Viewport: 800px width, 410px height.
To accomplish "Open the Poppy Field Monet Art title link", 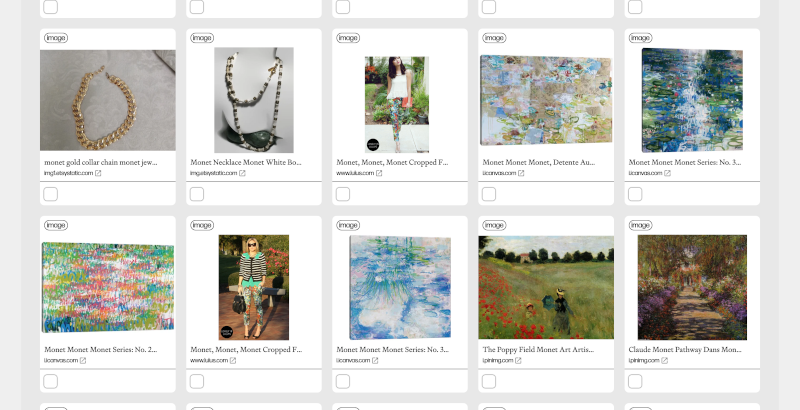I will click(538, 350).
